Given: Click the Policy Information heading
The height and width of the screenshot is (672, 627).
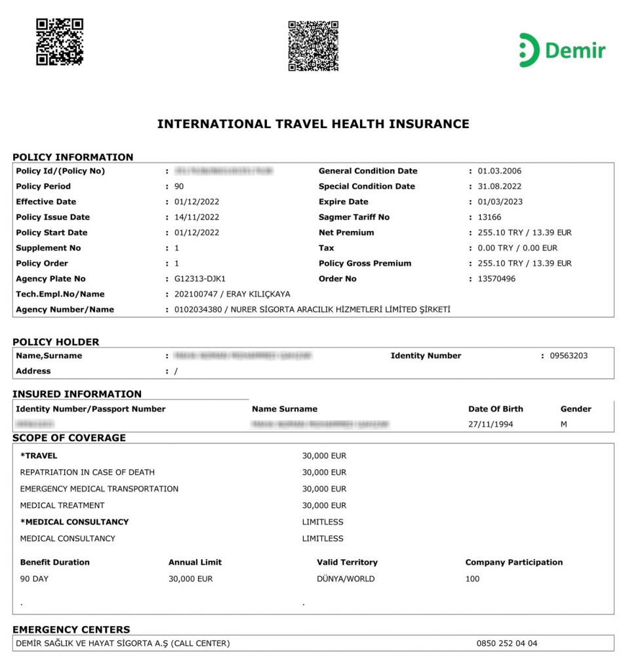Looking at the screenshot, I should tap(73, 157).
